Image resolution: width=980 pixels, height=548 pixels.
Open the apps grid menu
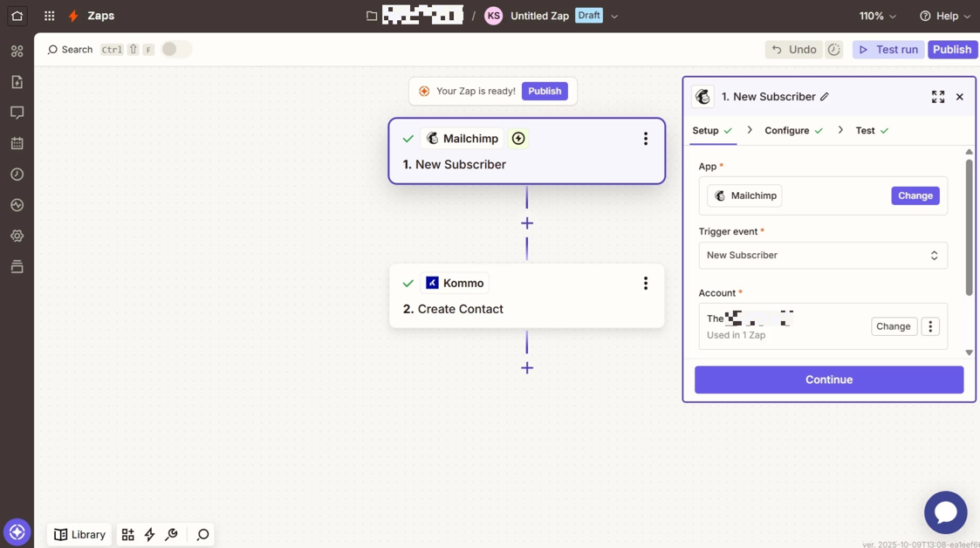click(x=49, y=16)
